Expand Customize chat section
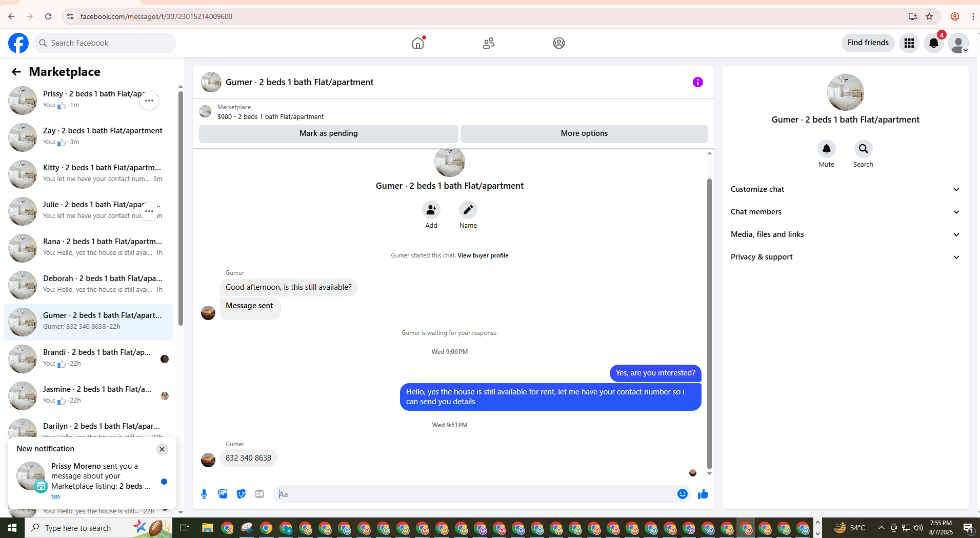Image resolution: width=980 pixels, height=538 pixels. 846,189
